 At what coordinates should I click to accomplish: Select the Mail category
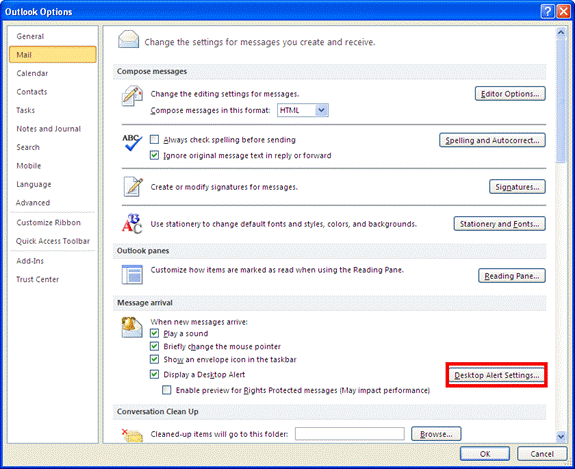point(53,55)
